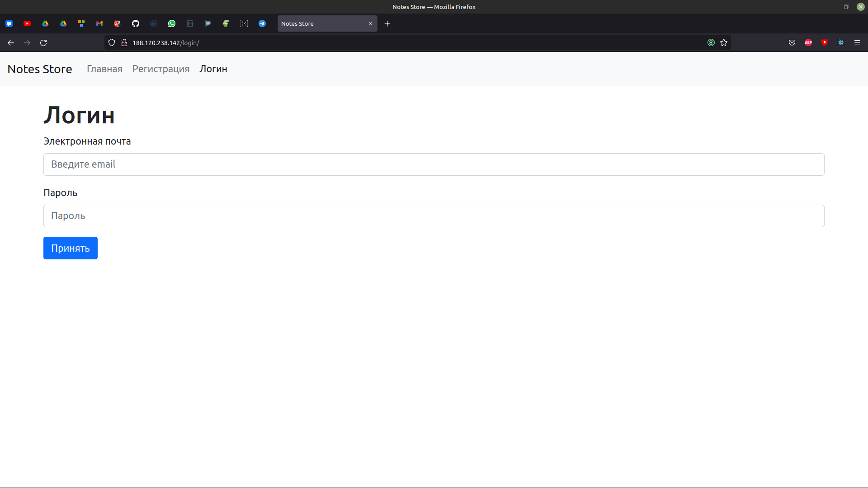Open the Регистрация nav link

(161, 69)
